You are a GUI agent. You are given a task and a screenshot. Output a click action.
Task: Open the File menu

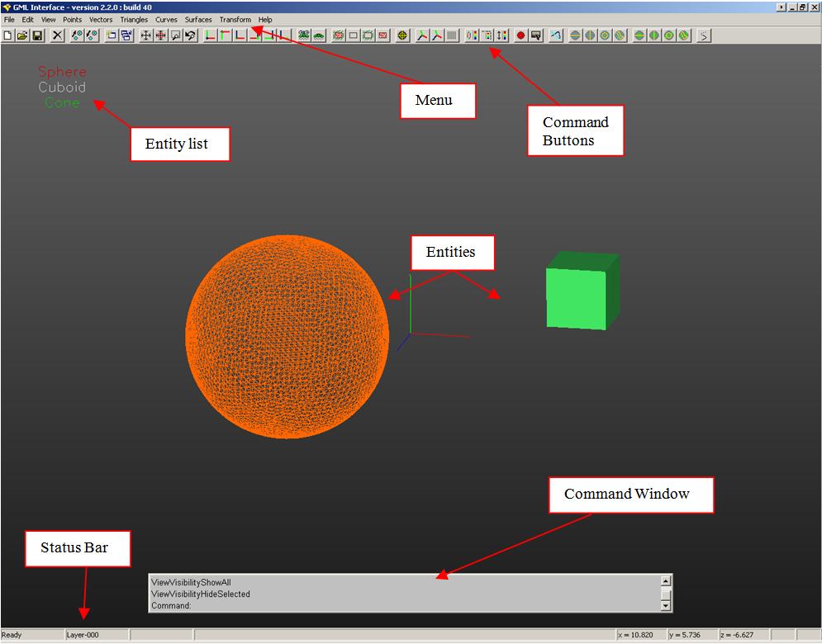point(9,20)
